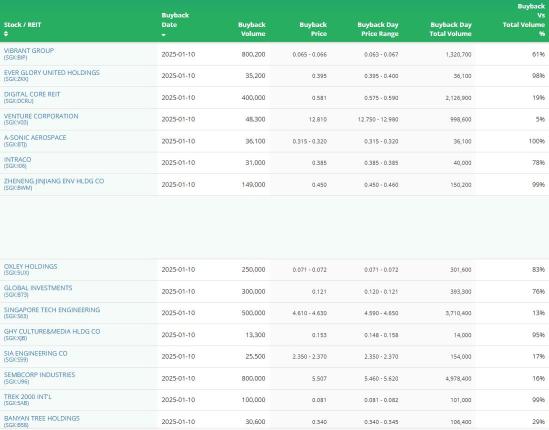The image size is (549, 430).
Task: Select buyback volume 30,600 cell
Action: click(x=255, y=422)
